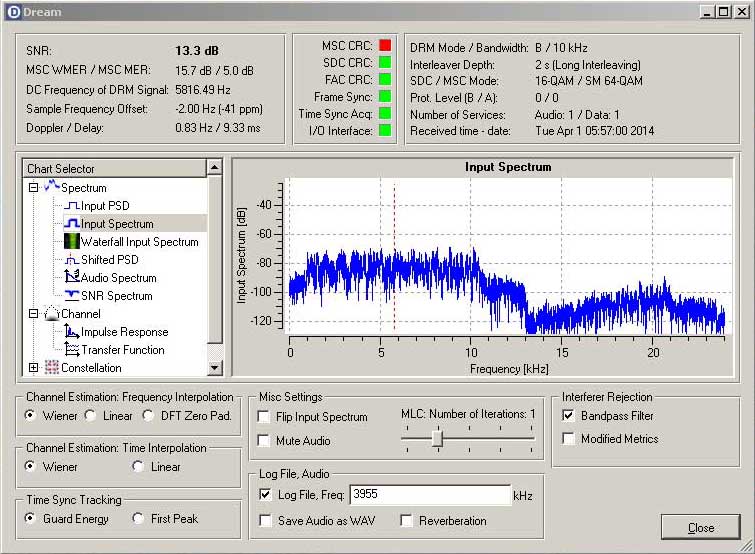The width and height of the screenshot is (755, 554).
Task: Expand the Constellation tree node
Action: [34, 368]
